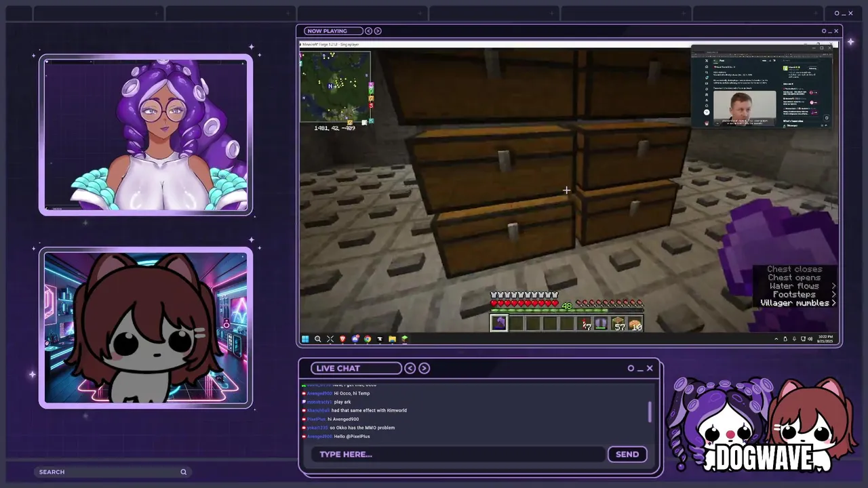868x488 pixels.
Task: Click message 'had that same effect with Rimworld'
Action: (x=369, y=410)
